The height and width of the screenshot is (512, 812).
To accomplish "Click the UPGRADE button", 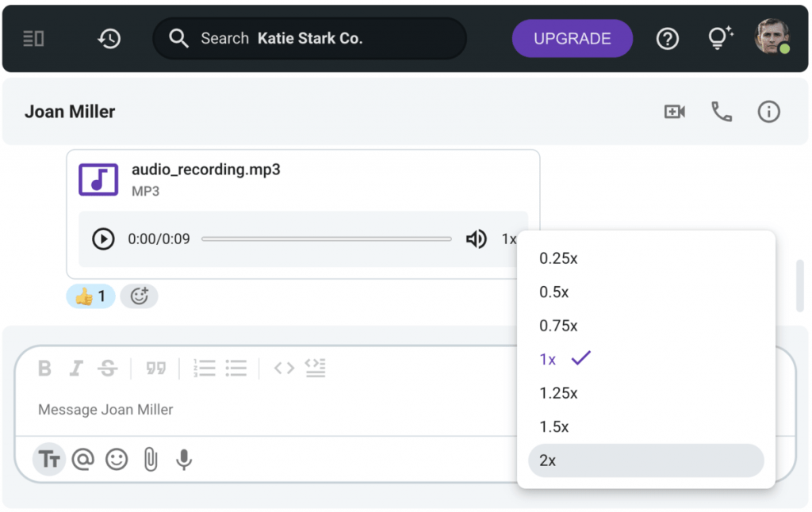I will pos(572,38).
